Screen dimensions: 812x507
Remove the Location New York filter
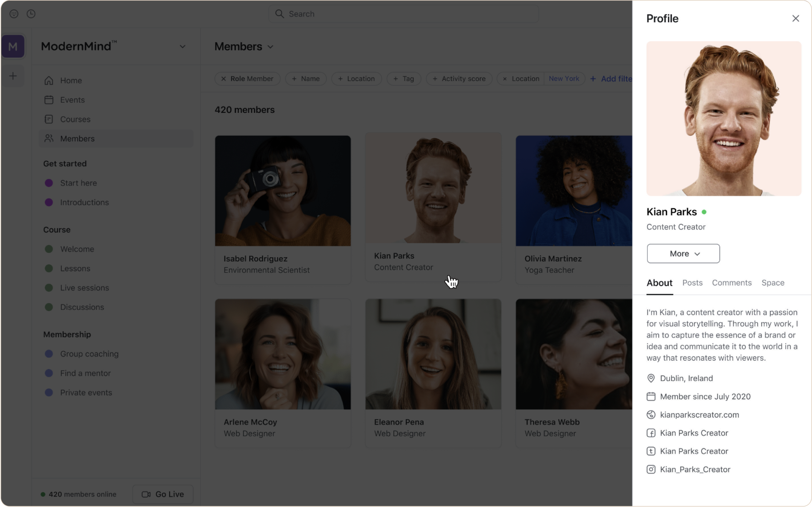tap(504, 78)
